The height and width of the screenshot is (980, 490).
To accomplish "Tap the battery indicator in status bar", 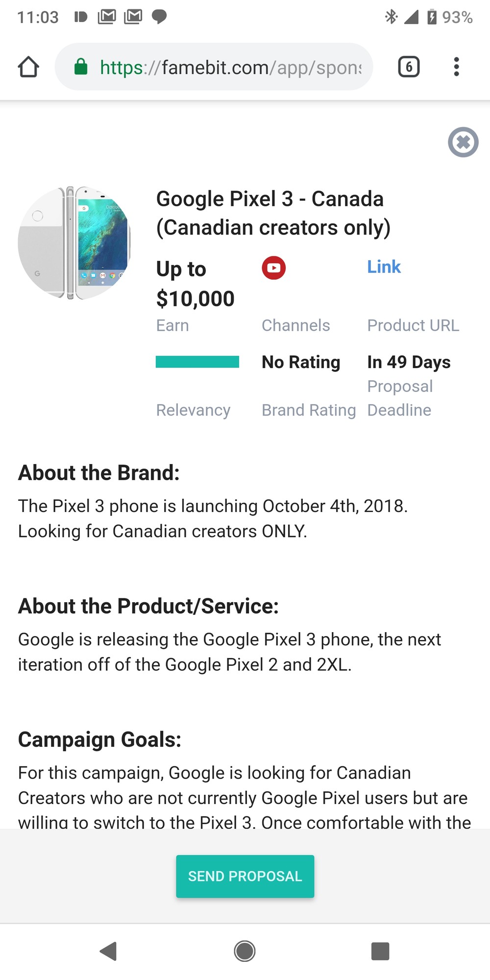I will point(432,17).
